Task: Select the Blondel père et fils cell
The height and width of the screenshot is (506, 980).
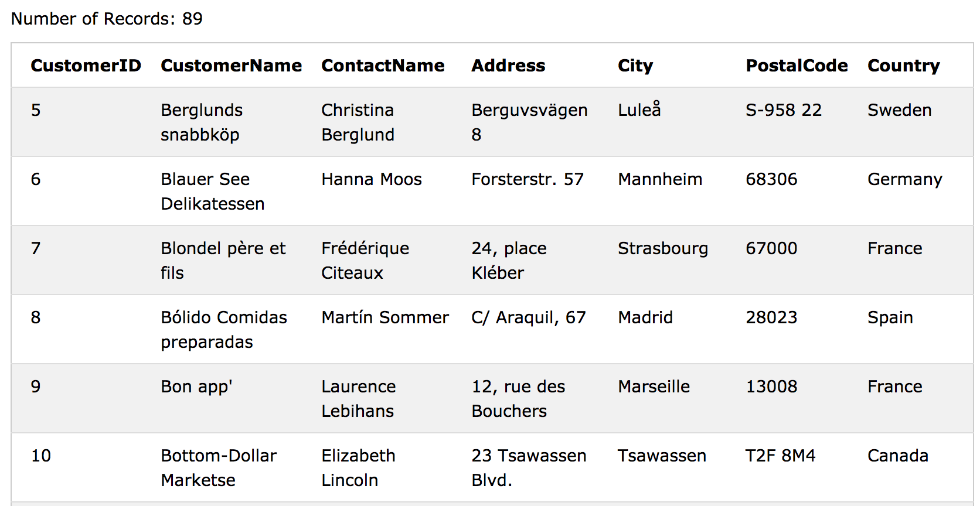Action: (223, 261)
